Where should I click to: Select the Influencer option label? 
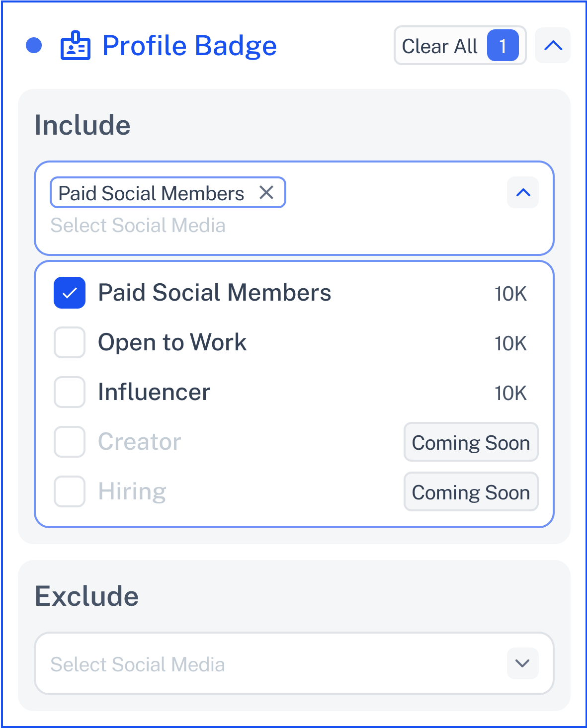(154, 392)
